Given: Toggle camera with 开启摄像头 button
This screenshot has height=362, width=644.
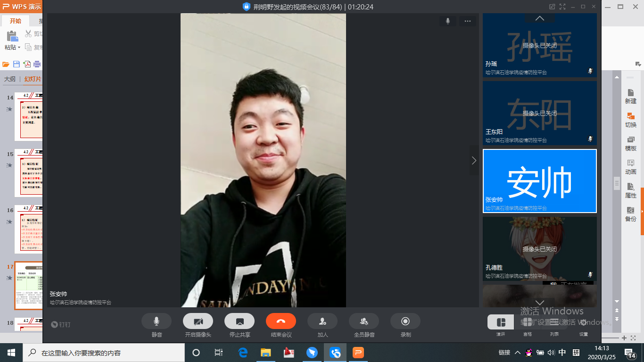Looking at the screenshot, I should pos(198,321).
